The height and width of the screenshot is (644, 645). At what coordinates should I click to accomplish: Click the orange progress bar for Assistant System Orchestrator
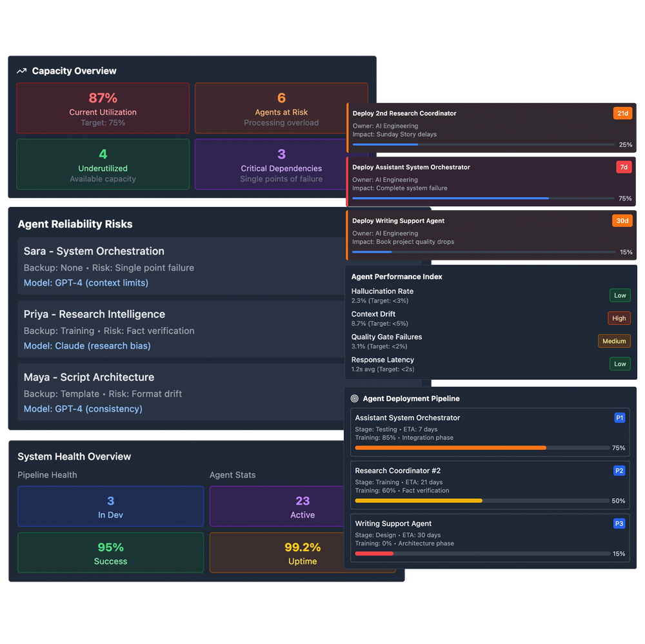[450, 447]
